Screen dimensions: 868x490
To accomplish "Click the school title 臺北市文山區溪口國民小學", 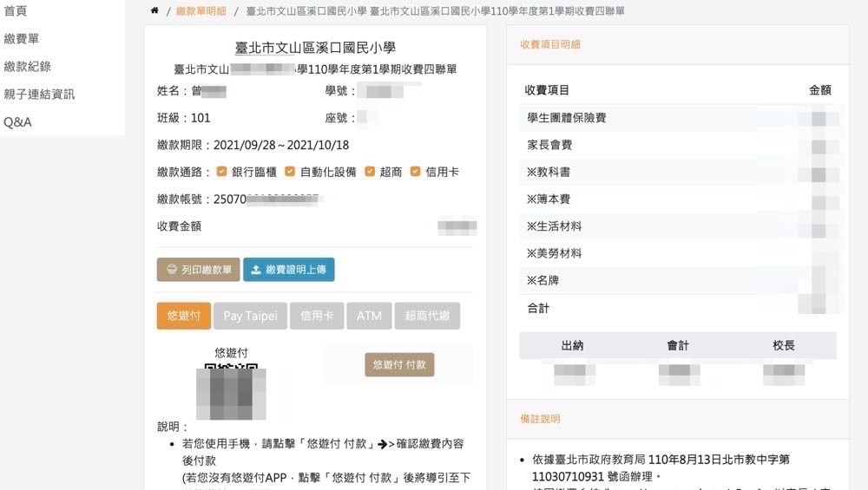I will pos(315,48).
